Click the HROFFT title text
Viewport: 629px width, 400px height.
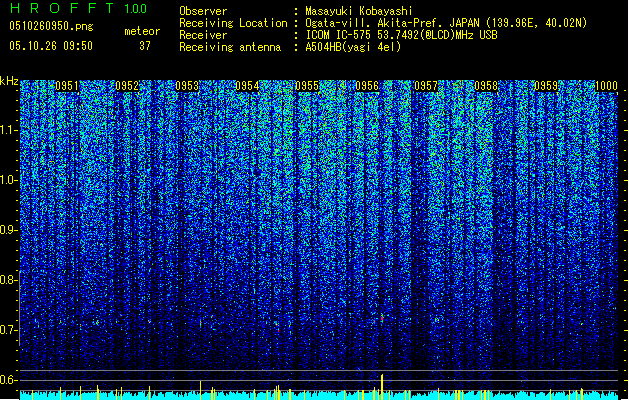pyautogui.click(x=61, y=8)
